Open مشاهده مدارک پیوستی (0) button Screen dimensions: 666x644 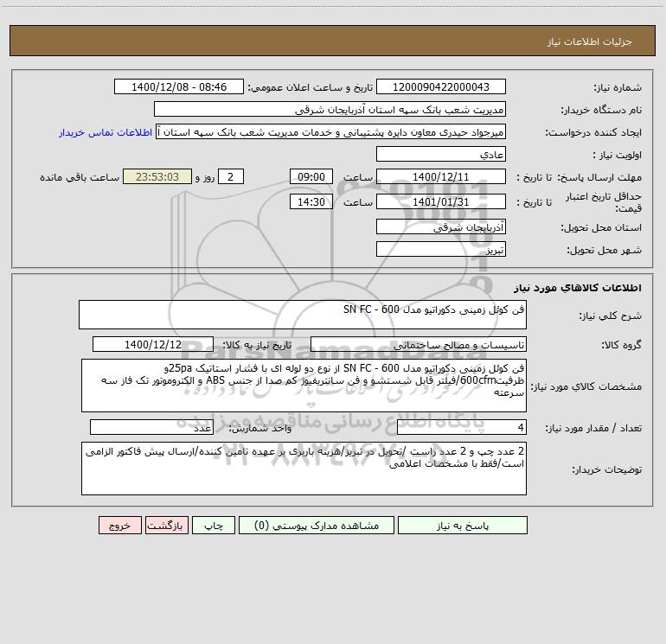[317, 526]
